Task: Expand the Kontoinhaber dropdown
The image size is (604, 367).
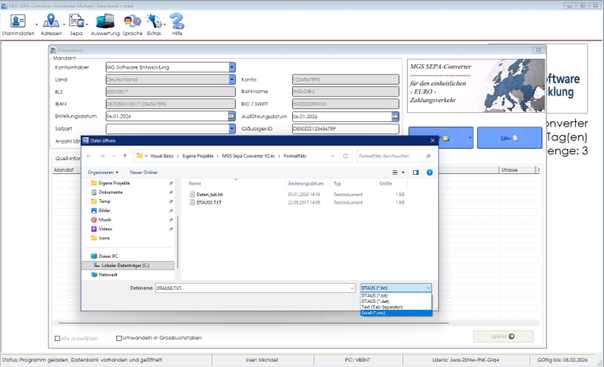Action: [232, 67]
